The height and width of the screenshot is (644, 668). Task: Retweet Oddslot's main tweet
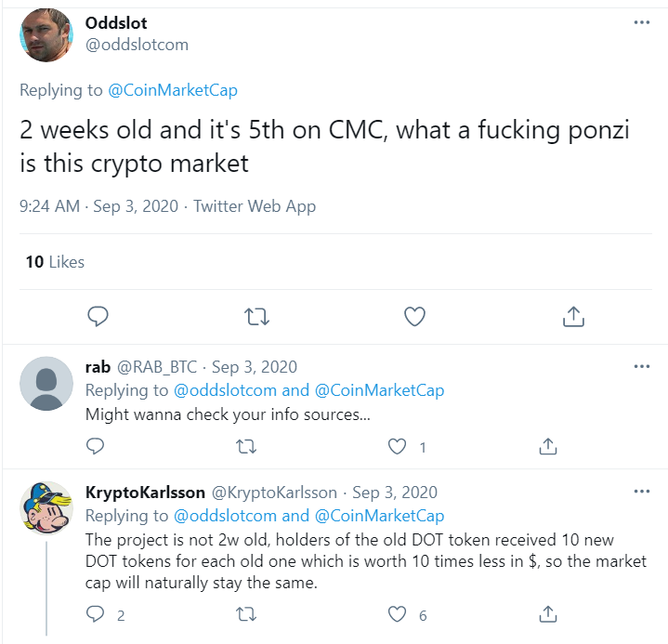pos(255,317)
